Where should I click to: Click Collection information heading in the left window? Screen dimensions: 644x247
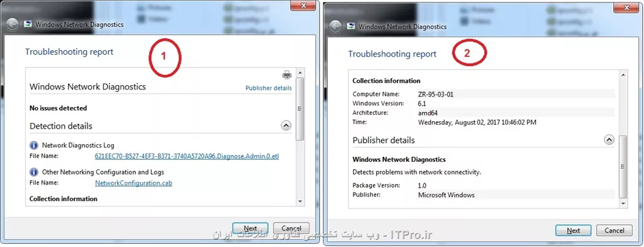click(64, 199)
